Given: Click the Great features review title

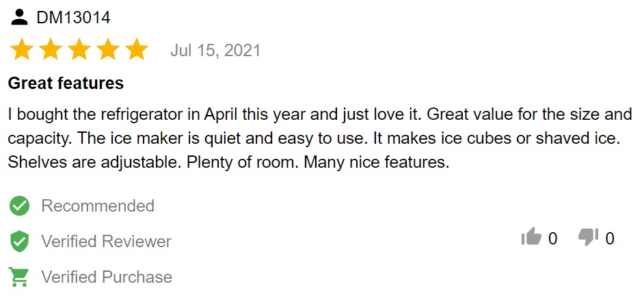Looking at the screenshot, I should point(66,83).
